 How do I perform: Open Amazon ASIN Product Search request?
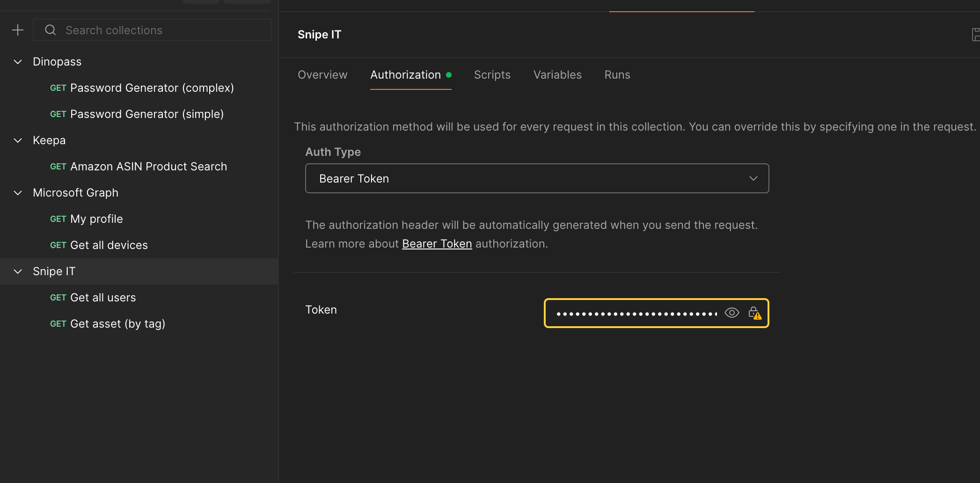tap(139, 167)
